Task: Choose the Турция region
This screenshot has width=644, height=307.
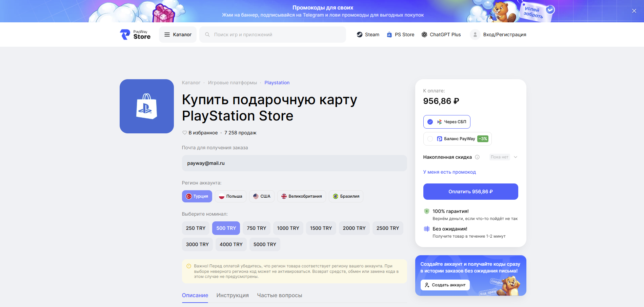Action: point(197,196)
